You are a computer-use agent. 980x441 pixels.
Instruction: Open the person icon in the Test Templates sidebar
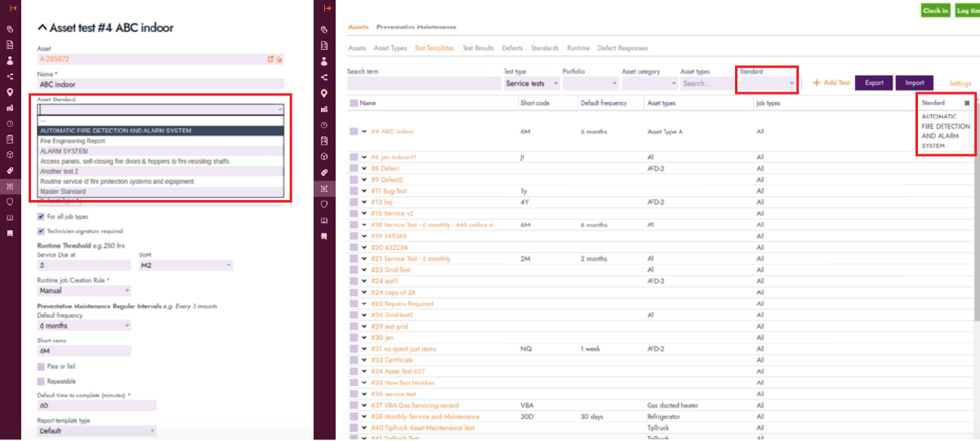click(326, 60)
